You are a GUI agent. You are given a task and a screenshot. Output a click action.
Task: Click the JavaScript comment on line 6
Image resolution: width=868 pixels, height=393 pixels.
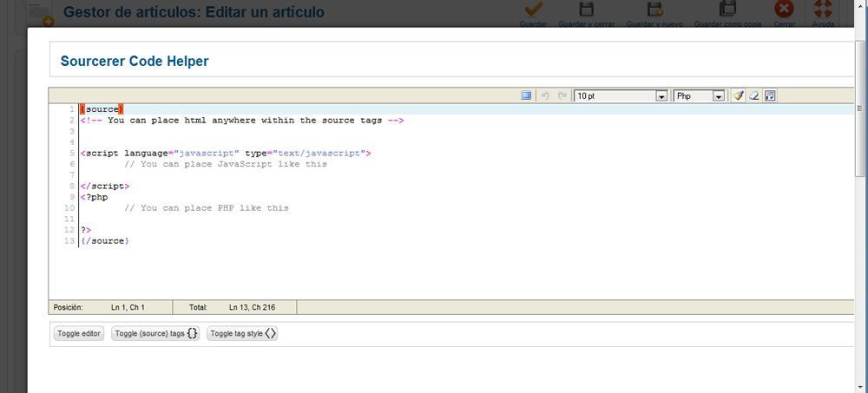pyautogui.click(x=226, y=164)
